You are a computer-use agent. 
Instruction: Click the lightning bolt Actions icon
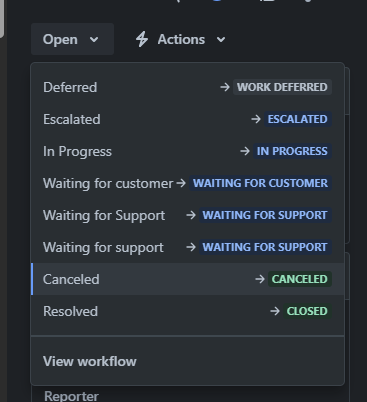coord(142,39)
